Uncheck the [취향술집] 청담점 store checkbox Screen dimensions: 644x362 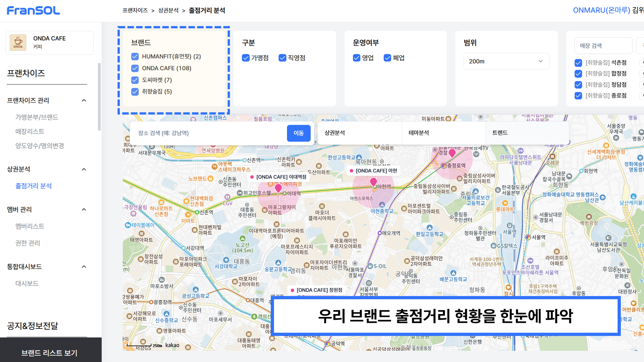click(x=578, y=85)
